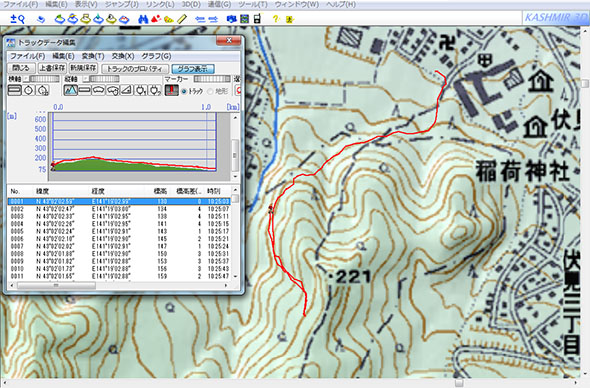Click the binoculars search icon
590x388 pixels.
click(x=143, y=19)
